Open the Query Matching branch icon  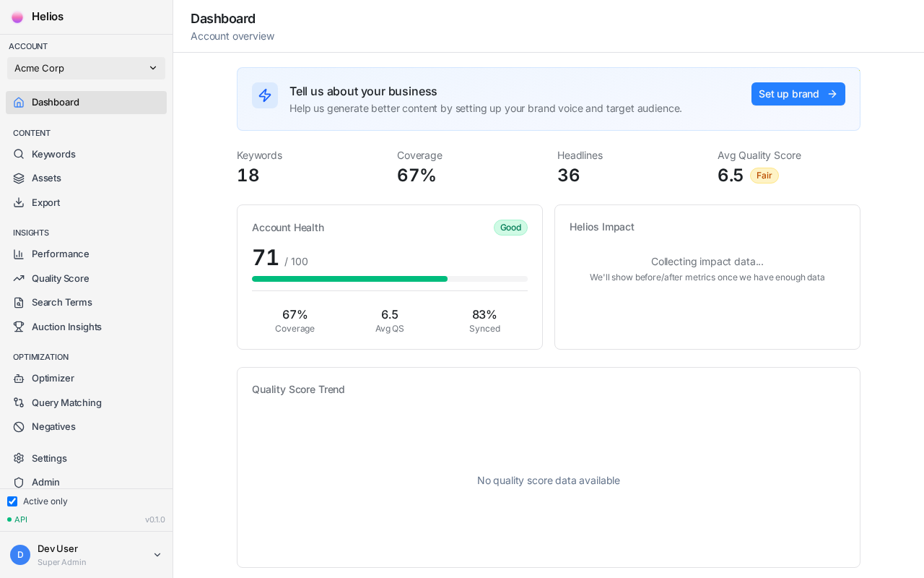[19, 402]
